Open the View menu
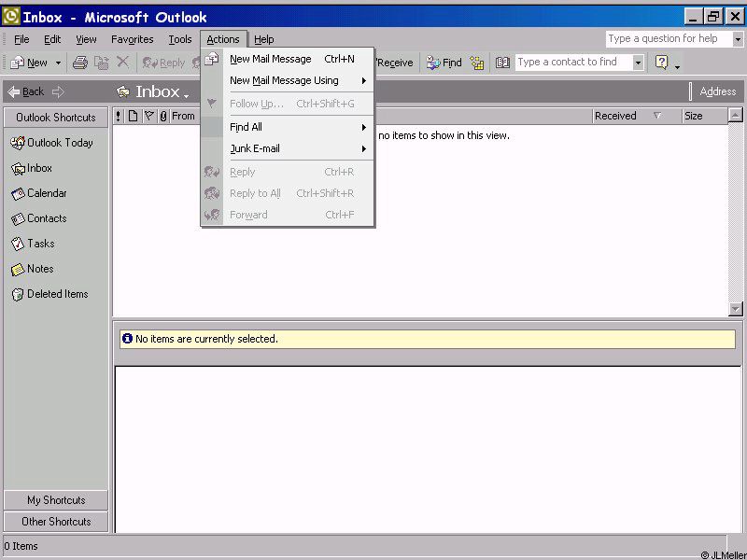 click(86, 39)
